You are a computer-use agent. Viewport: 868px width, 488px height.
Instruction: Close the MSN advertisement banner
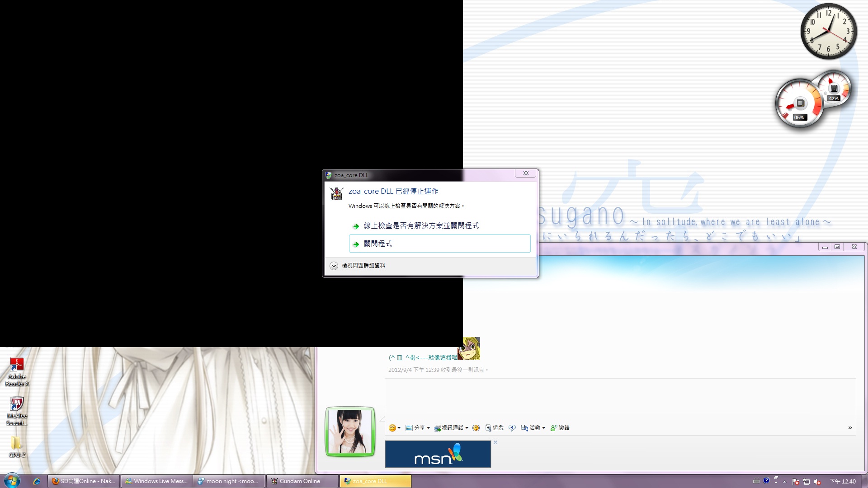pos(495,442)
